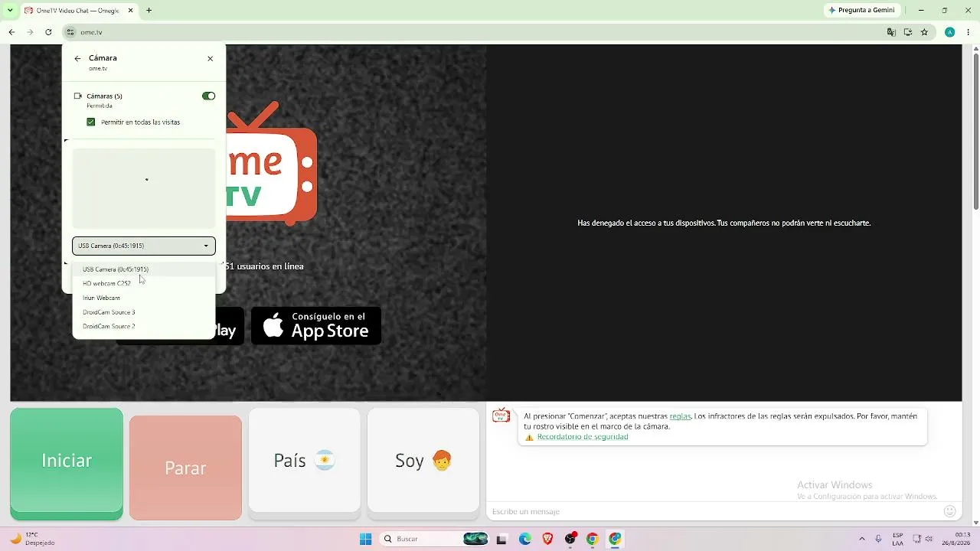Select 'USB Camera (0c45:1915)' from list
This screenshot has height=551, width=980.
[x=144, y=269]
